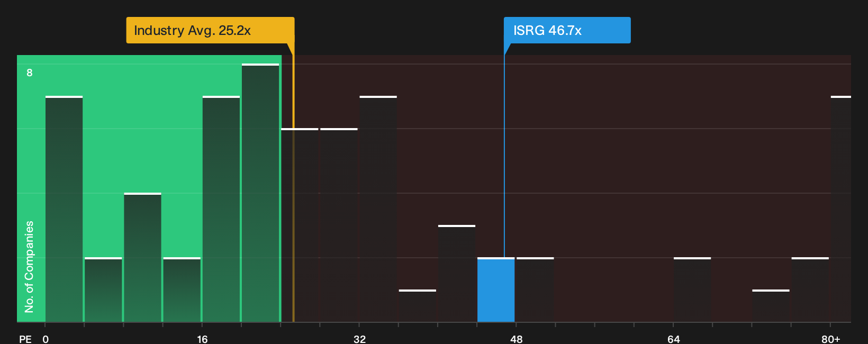Click the dark bar just above PE 32
This screenshot has width=868, height=344.
point(378,209)
